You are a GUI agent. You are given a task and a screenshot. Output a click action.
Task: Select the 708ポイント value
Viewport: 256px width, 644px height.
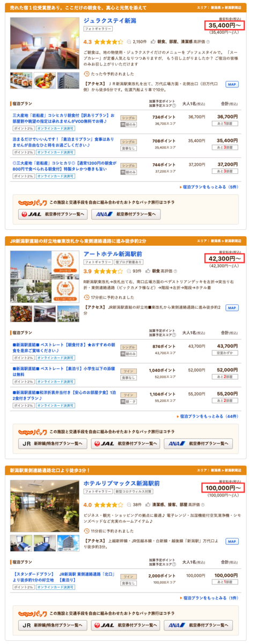164,140
